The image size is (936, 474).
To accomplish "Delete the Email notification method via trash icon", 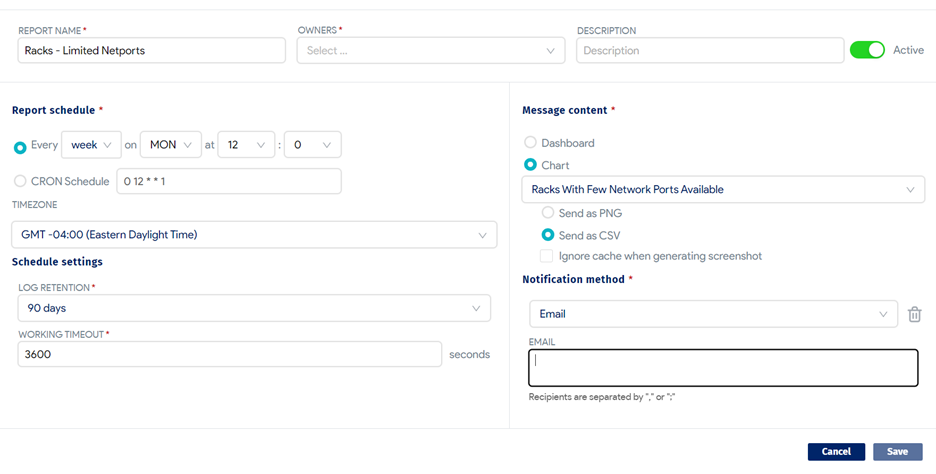I will [x=914, y=314].
